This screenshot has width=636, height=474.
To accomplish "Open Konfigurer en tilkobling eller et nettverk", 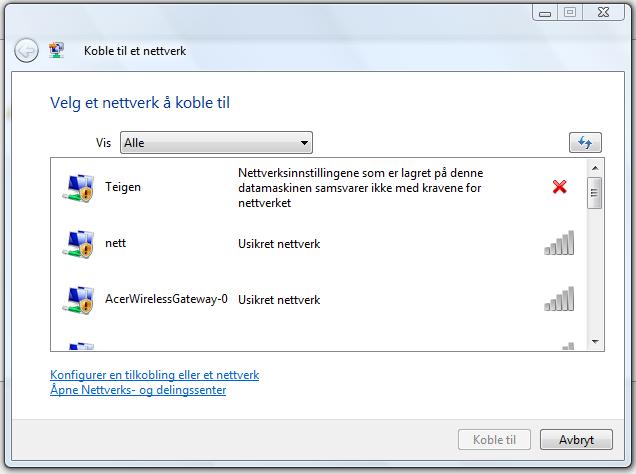I will pos(155,375).
